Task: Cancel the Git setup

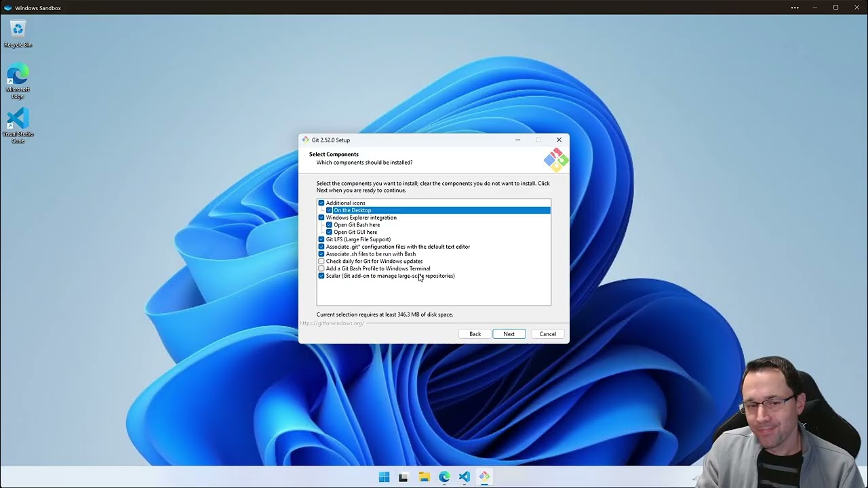Action: pyautogui.click(x=548, y=334)
